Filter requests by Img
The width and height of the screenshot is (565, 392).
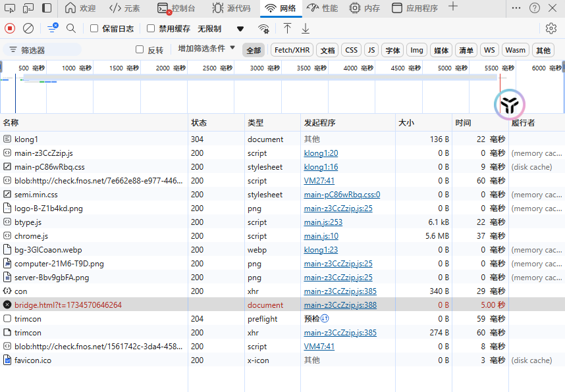coord(417,50)
